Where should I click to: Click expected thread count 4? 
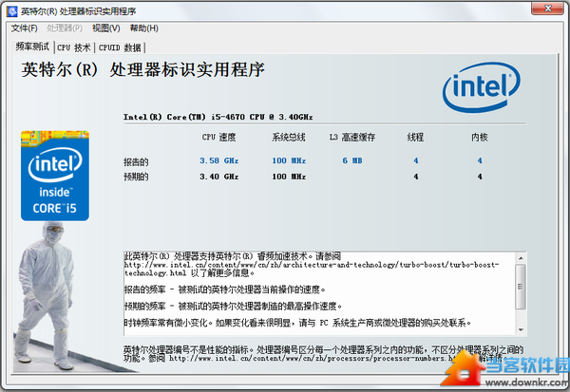point(415,177)
